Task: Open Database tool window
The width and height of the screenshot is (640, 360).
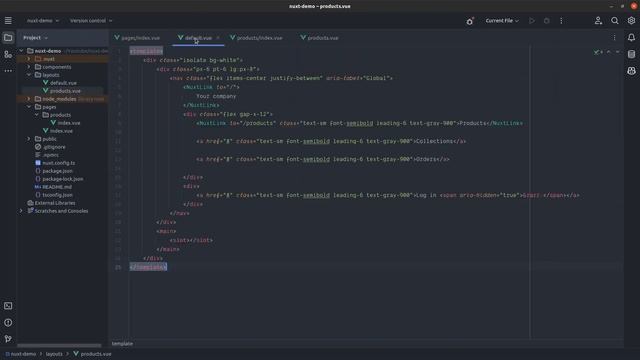Action: point(631,54)
